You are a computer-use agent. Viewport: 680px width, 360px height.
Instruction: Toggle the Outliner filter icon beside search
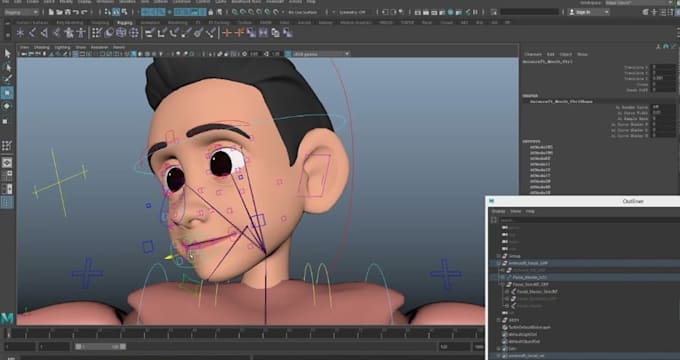[x=494, y=220]
